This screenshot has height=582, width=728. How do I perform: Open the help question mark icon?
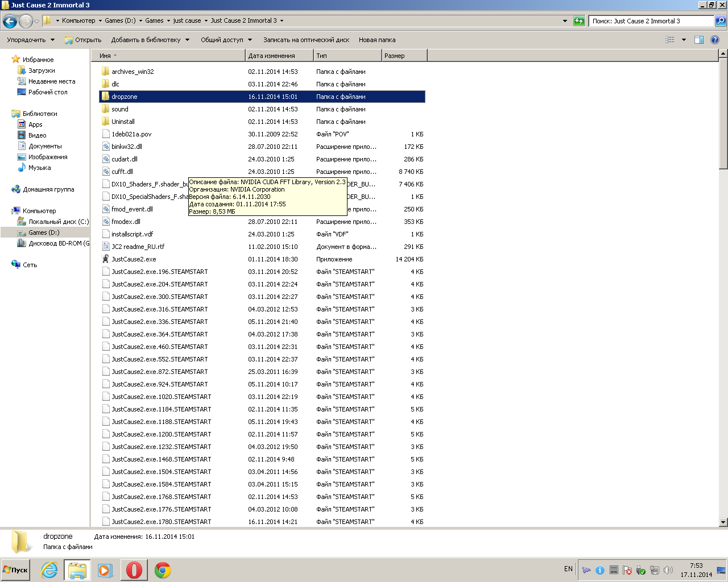pyautogui.click(x=715, y=40)
